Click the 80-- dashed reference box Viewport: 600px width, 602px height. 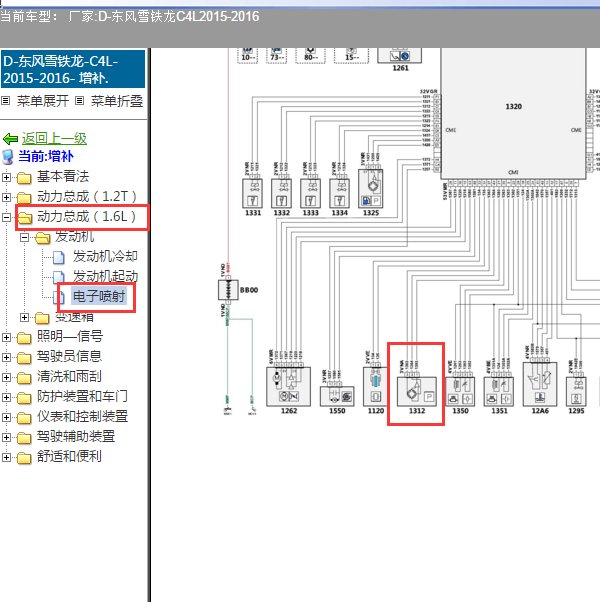click(x=310, y=56)
